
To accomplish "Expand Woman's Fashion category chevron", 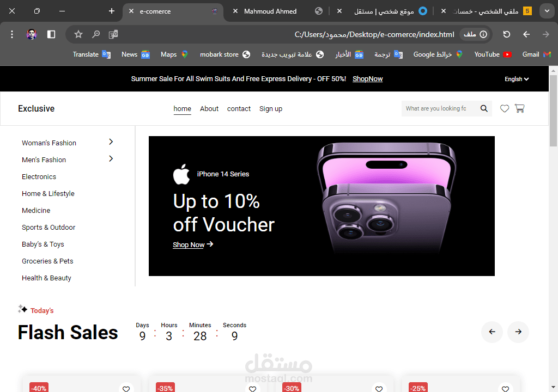I will pos(111,142).
